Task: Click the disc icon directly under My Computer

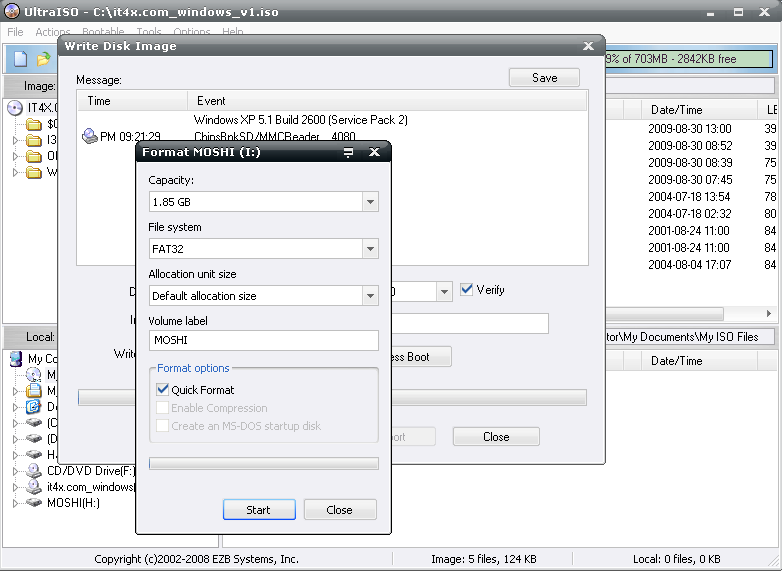Action: click(33, 374)
